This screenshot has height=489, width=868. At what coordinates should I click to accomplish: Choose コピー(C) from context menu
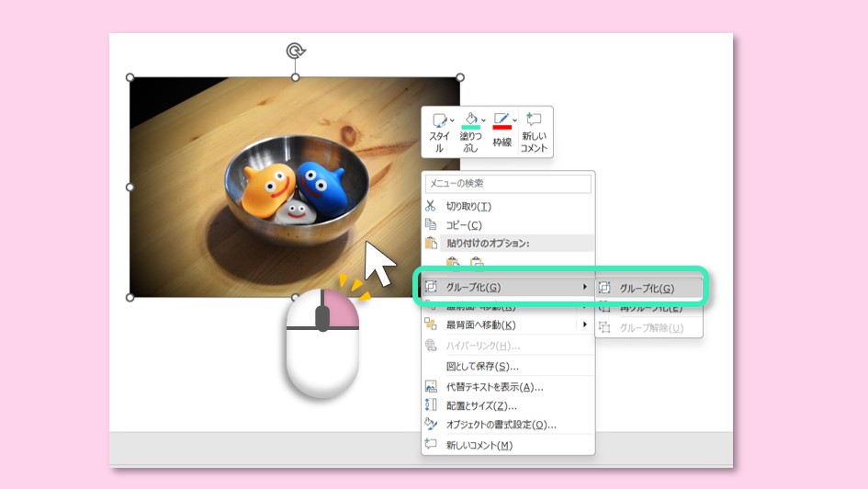[508, 225]
